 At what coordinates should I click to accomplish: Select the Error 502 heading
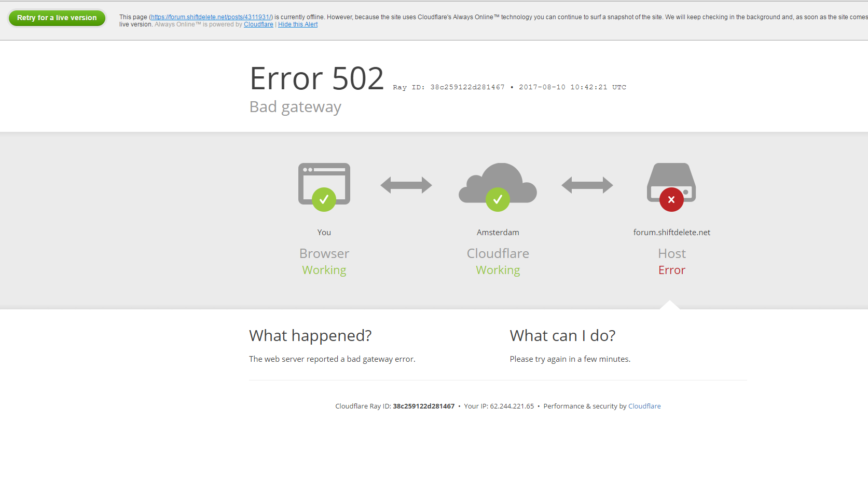click(317, 78)
